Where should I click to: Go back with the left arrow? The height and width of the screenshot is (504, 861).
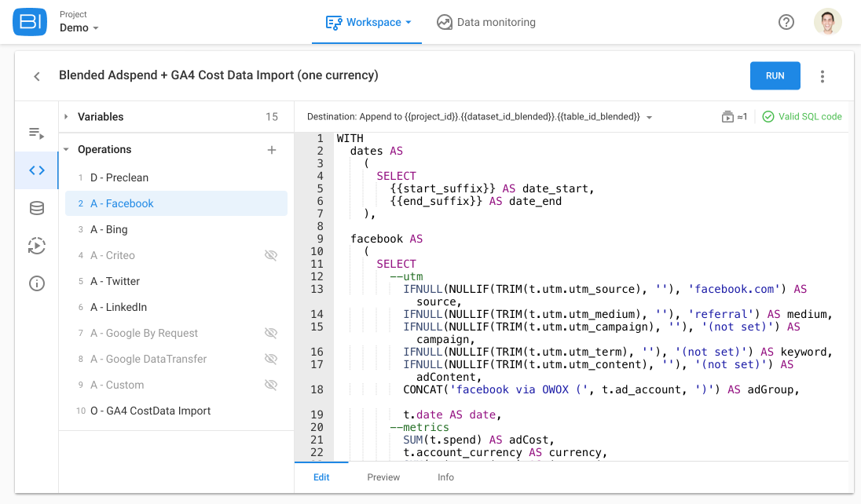[37, 76]
